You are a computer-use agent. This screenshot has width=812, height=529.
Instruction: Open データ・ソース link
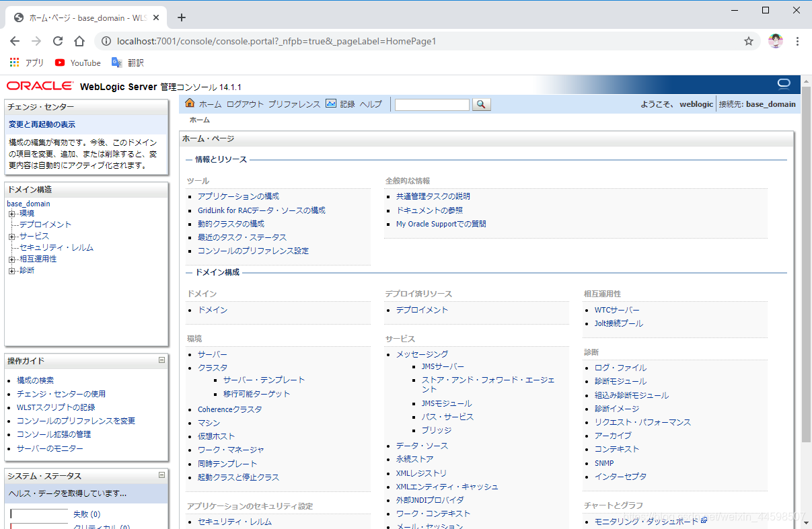coord(422,446)
